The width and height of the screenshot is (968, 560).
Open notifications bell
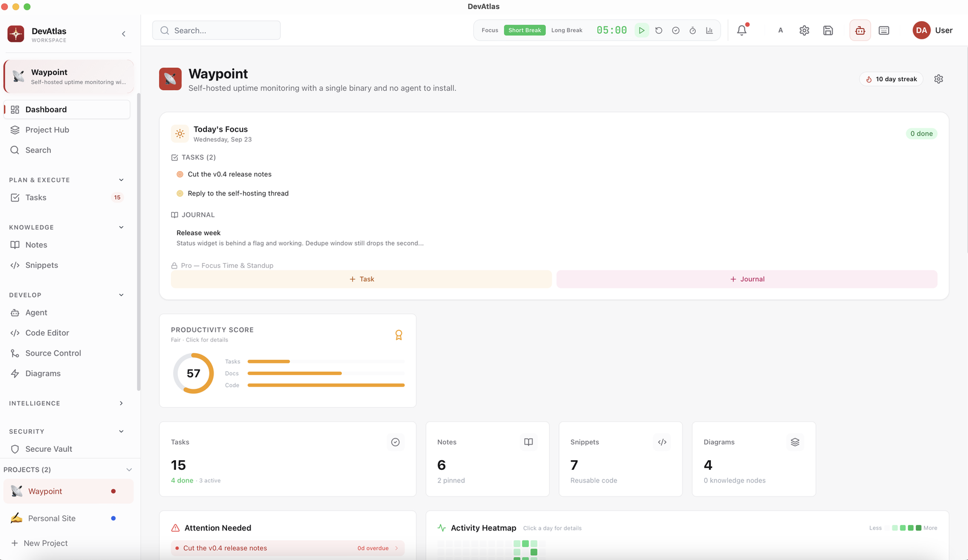pos(742,30)
